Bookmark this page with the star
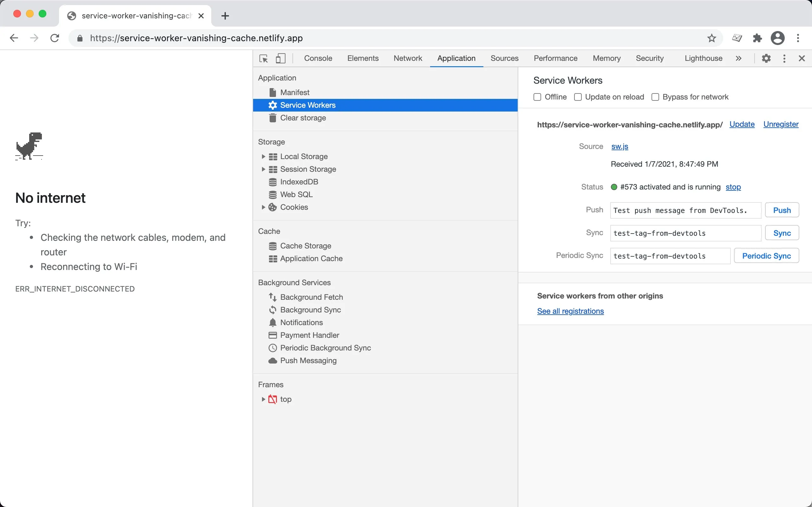This screenshot has height=507, width=812. point(711,38)
